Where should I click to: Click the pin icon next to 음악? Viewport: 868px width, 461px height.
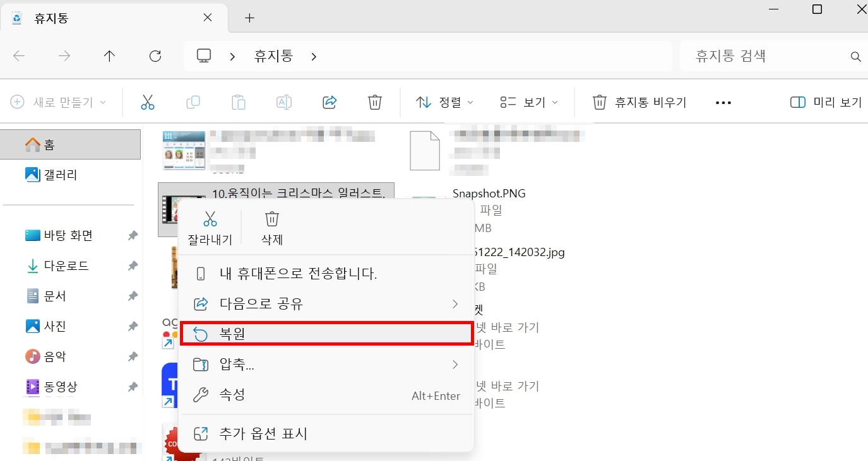pos(133,357)
